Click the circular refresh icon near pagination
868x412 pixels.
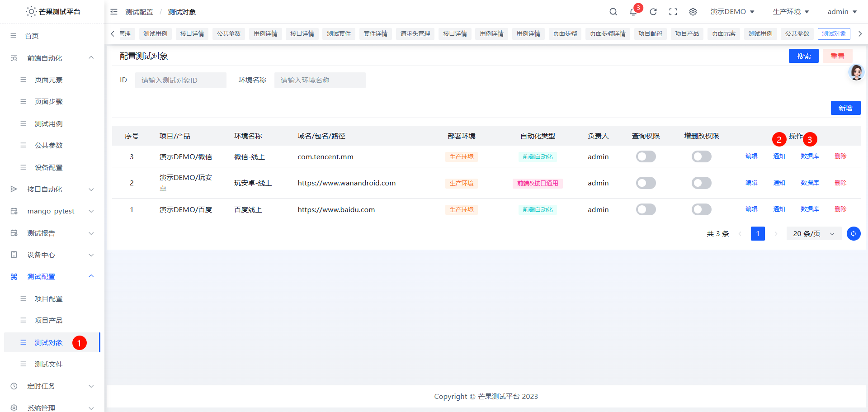854,233
